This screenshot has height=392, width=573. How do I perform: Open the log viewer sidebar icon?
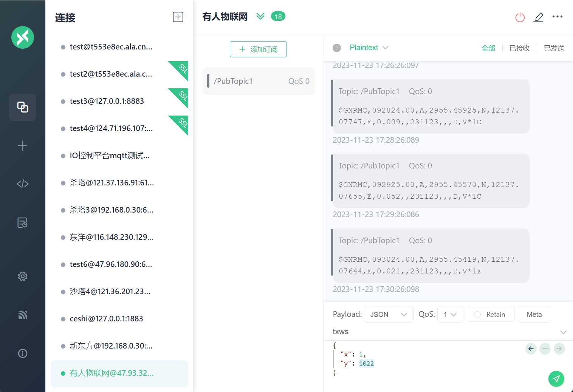(23, 222)
